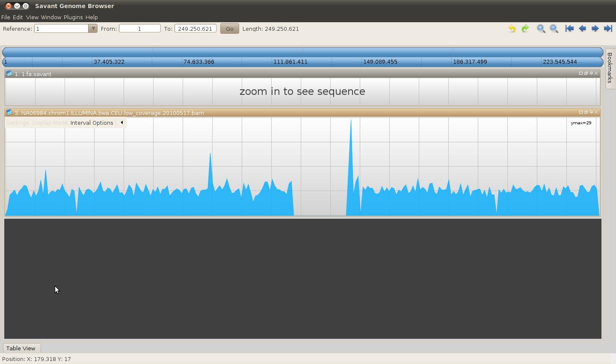616x364 pixels.
Task: Maximize the 1.fa.savant track frame
Action: click(x=581, y=73)
